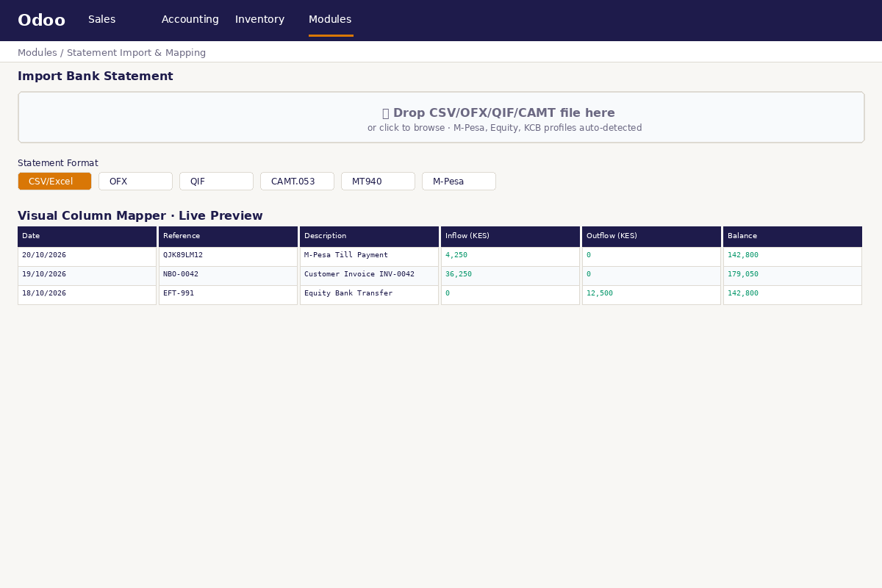Select balance 142,800 in QJK89LM12 row
The image size is (882, 588).
[792, 257]
